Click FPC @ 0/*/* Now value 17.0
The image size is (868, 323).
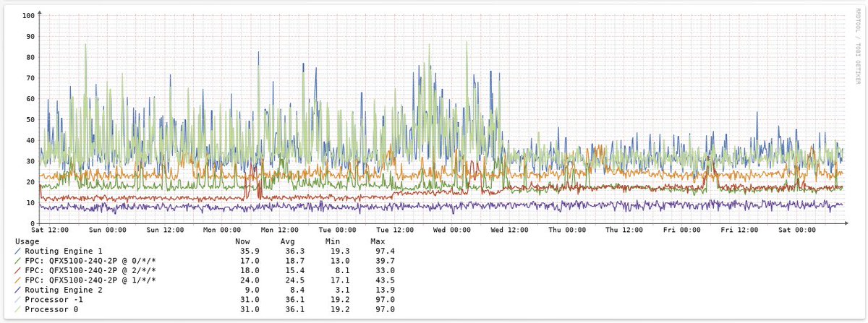(250, 261)
